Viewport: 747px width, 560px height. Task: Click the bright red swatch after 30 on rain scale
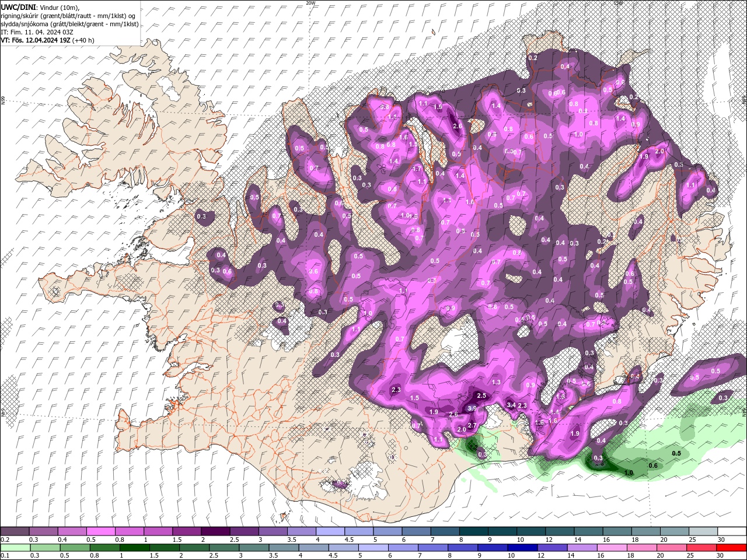click(731, 547)
